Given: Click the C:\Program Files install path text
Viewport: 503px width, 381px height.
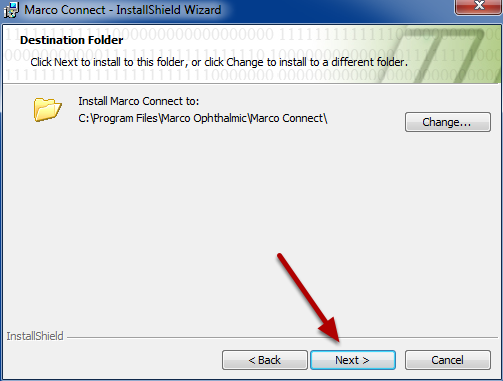Looking at the screenshot, I should point(203,118).
